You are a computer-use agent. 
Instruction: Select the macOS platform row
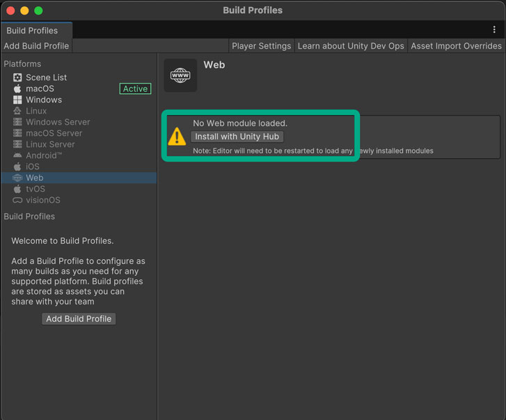point(79,88)
